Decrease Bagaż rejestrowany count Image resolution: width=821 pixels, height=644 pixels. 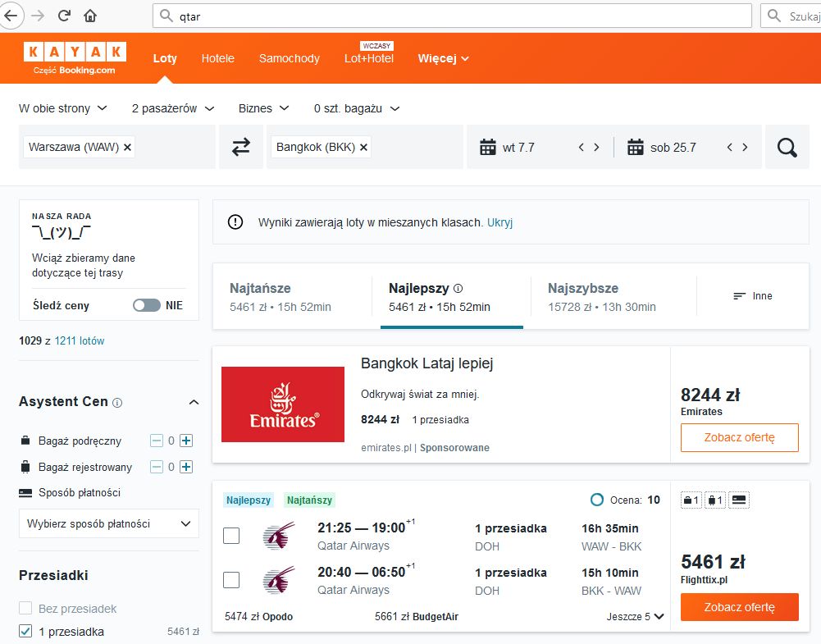point(157,467)
